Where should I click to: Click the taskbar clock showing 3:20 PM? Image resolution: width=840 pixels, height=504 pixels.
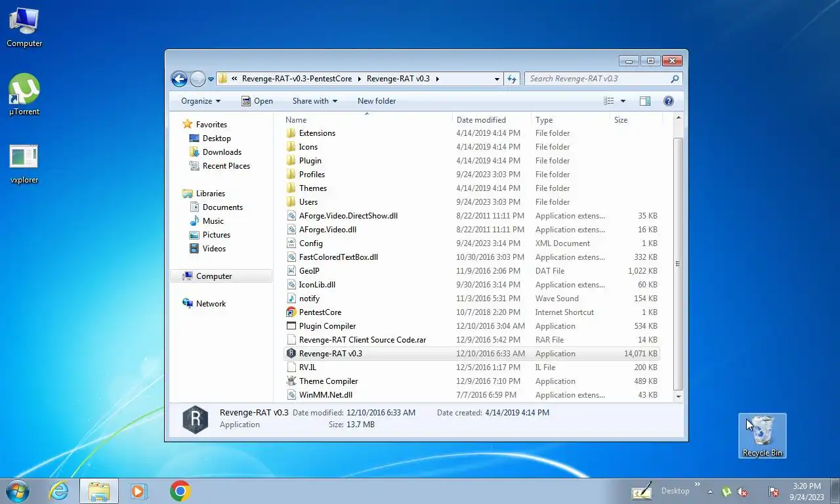807,486
